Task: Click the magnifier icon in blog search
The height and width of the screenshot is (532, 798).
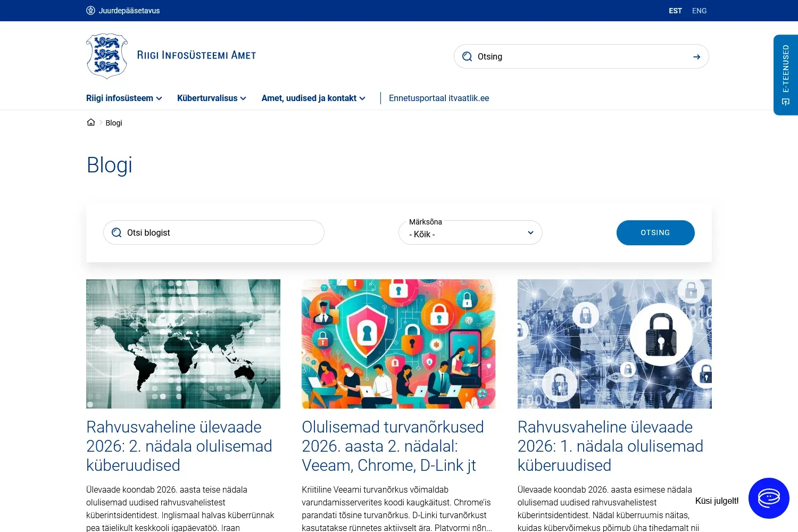Action: click(x=117, y=233)
